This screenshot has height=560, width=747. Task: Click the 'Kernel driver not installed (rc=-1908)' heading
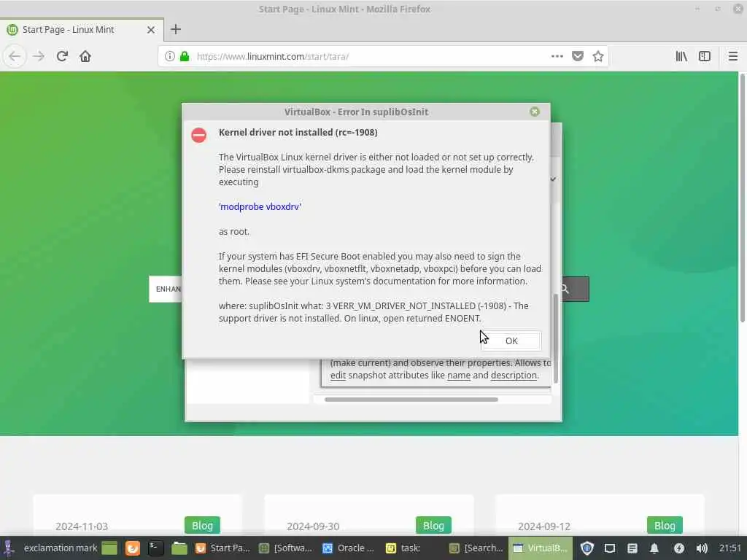(298, 133)
